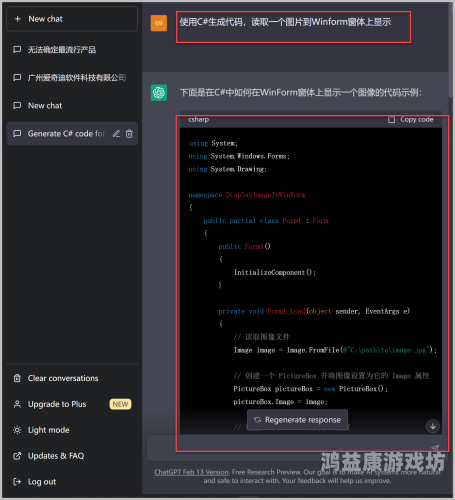Click the reply text 下面是在C#中如何在WinForm
The height and width of the screenshot is (500, 455).
[301, 93]
